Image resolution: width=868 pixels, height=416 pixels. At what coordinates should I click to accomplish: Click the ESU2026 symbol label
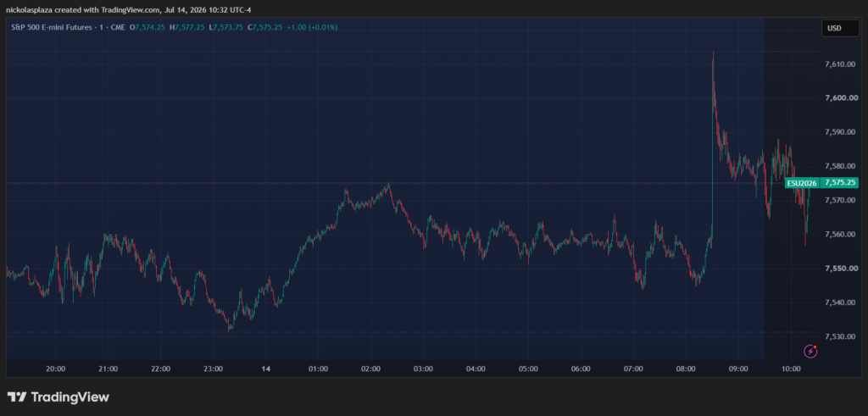[802, 183]
